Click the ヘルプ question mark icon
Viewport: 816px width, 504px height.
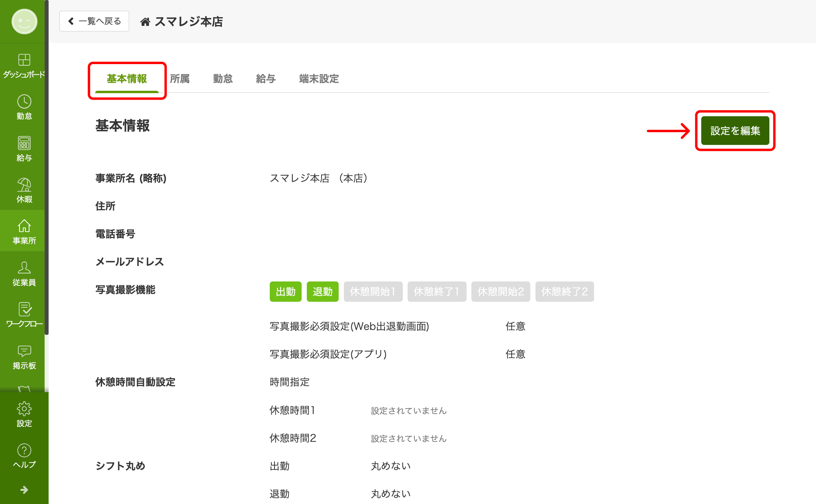pyautogui.click(x=24, y=451)
